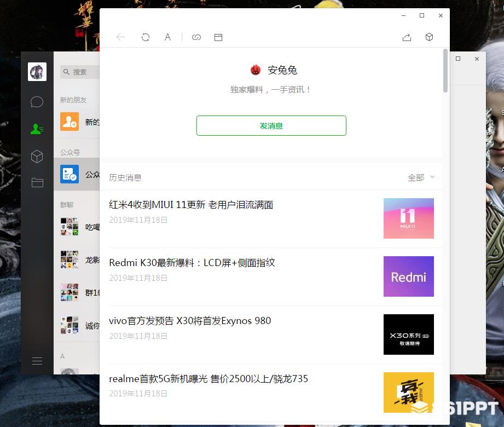Minimize the article browser window
Image resolution: width=504 pixels, height=427 pixels.
coord(404,15)
